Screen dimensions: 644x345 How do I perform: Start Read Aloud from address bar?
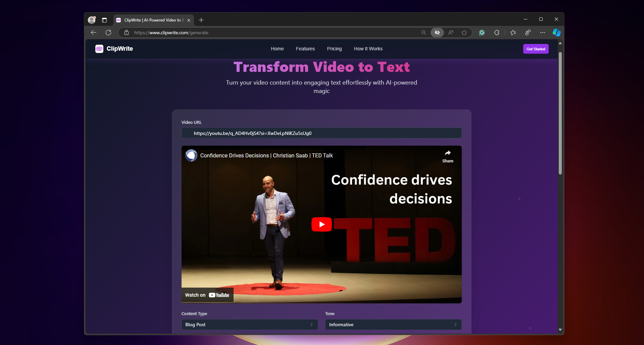[x=451, y=33]
